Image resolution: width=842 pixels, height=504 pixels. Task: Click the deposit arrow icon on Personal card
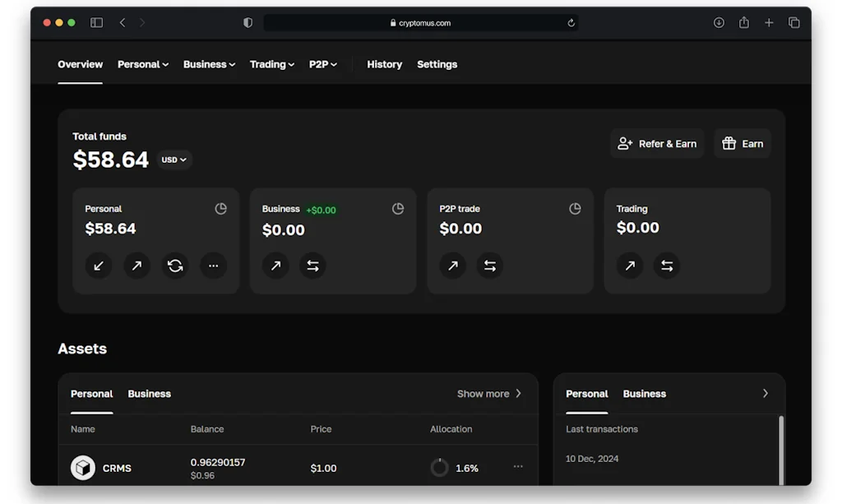tap(99, 266)
